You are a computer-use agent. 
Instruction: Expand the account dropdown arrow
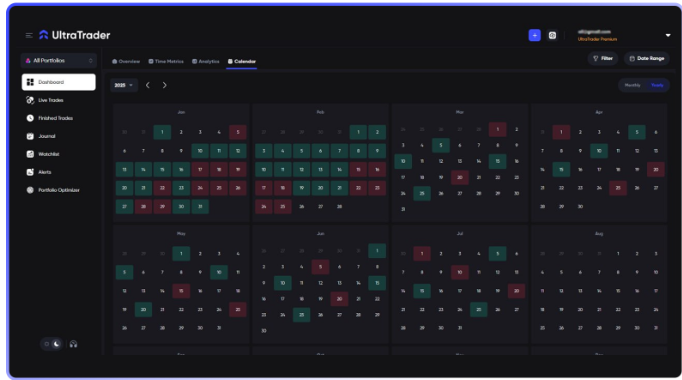click(668, 35)
